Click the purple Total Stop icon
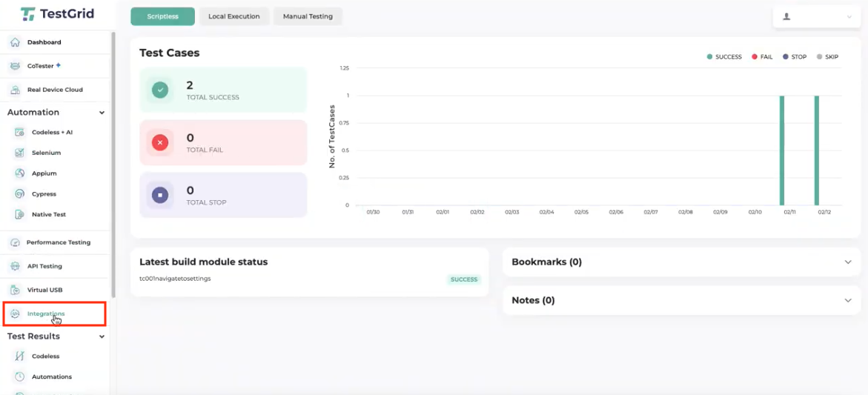Image resolution: width=868 pixels, height=395 pixels. pyautogui.click(x=160, y=196)
